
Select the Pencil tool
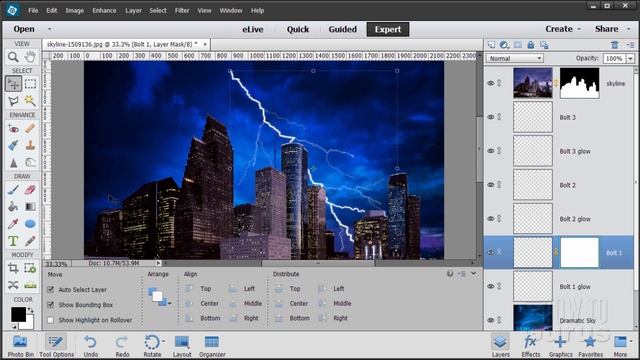pos(30,241)
